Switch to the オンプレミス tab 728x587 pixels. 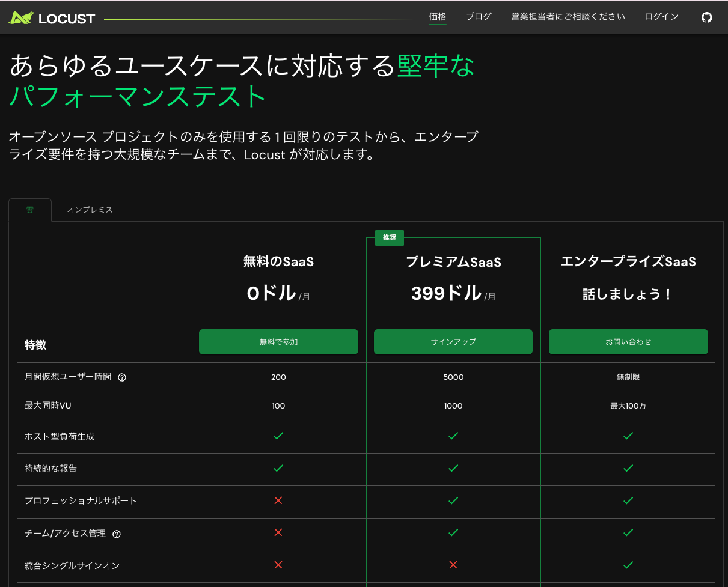point(90,210)
